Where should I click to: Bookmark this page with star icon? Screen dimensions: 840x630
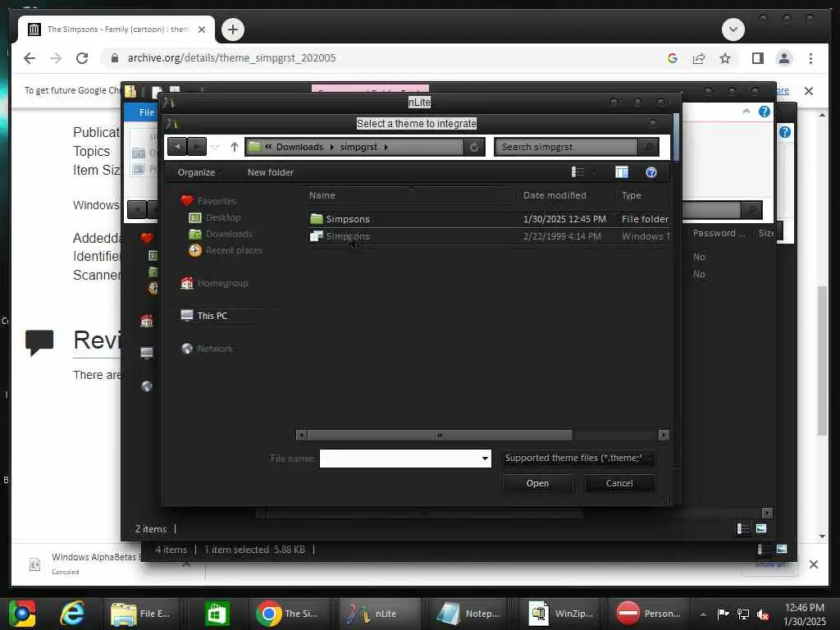725,58
